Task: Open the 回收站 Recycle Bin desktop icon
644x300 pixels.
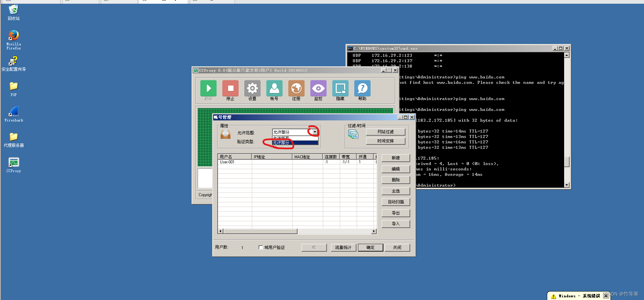Action: [14, 9]
